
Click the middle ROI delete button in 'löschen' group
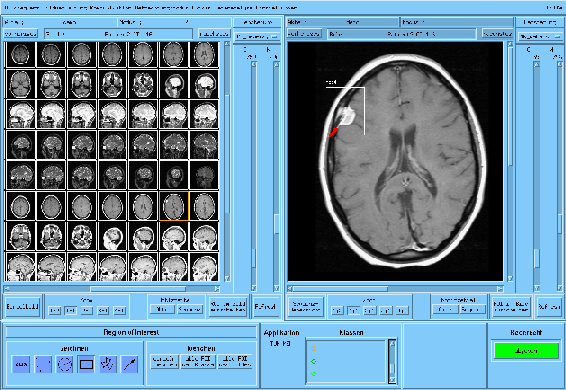pos(198,361)
